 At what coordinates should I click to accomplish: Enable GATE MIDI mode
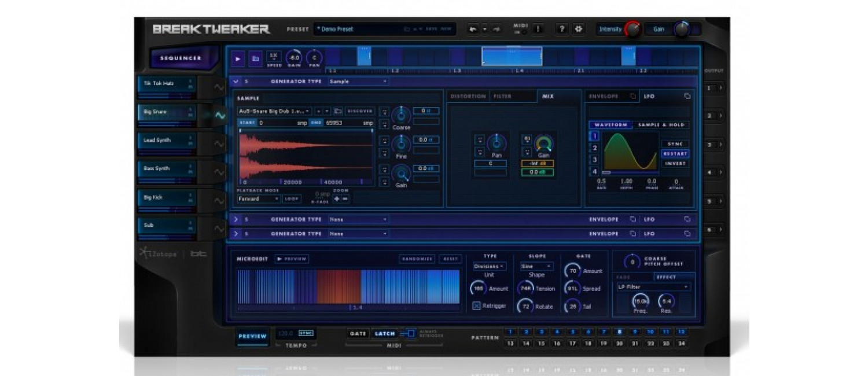[x=358, y=333]
